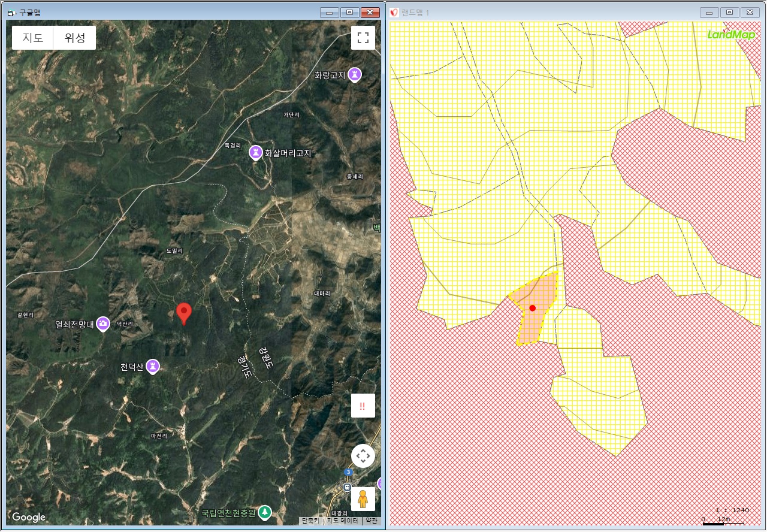Switch to 위성 satellite view
The height and width of the screenshot is (532, 767).
75,38
